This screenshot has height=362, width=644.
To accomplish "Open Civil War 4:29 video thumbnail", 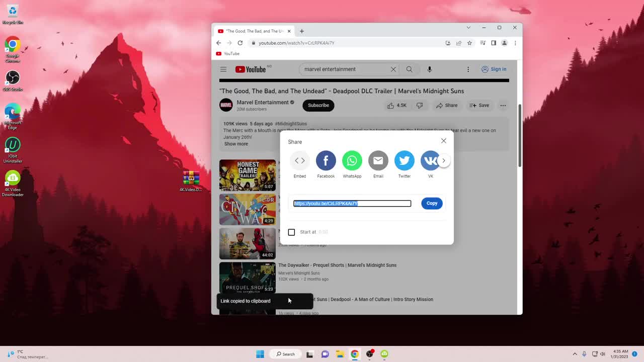I will 248,209.
